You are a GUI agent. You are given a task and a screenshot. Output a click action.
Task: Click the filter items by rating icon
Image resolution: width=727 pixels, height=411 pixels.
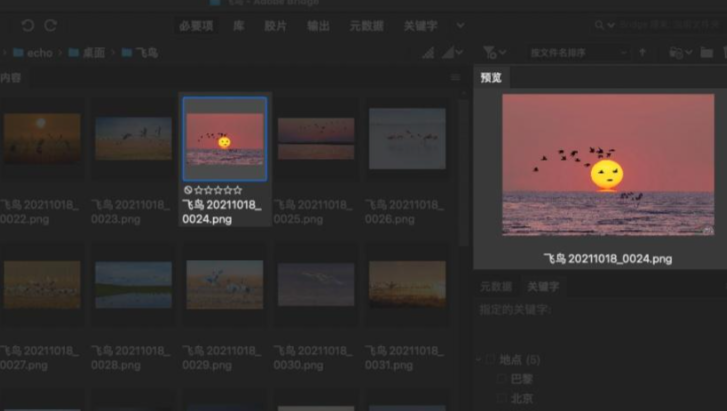tap(490, 53)
